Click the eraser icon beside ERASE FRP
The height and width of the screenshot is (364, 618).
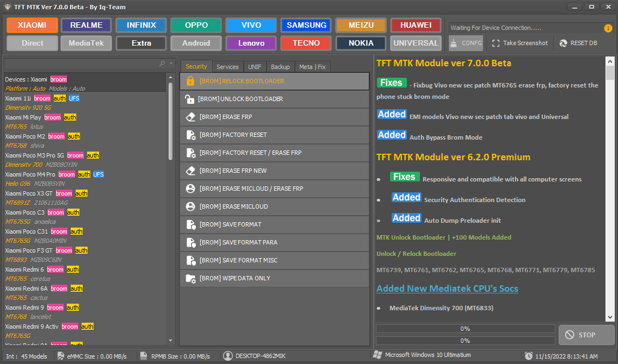click(190, 117)
